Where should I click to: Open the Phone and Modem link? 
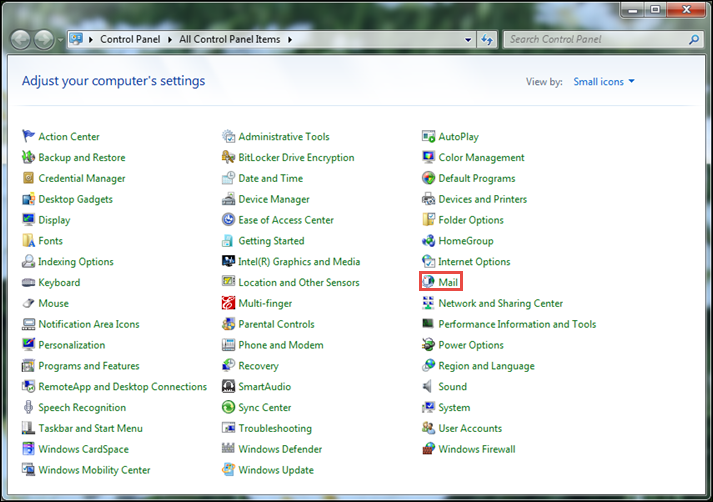coord(281,345)
